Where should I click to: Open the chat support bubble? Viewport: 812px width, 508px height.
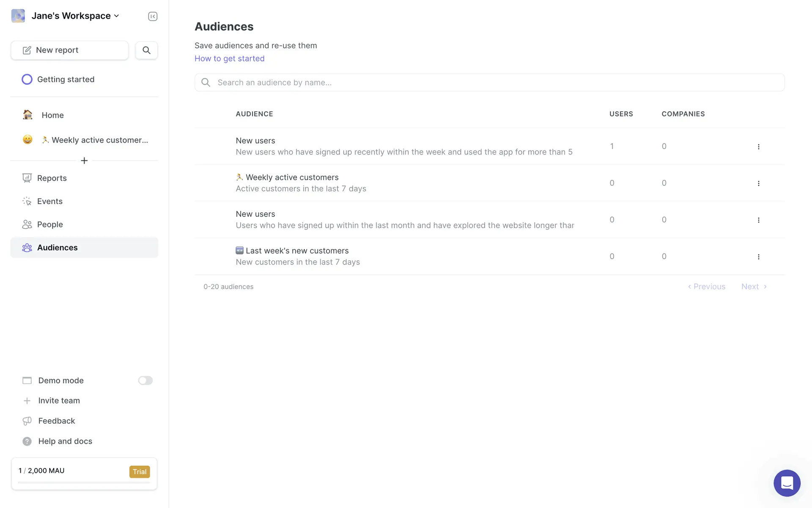pyautogui.click(x=787, y=483)
